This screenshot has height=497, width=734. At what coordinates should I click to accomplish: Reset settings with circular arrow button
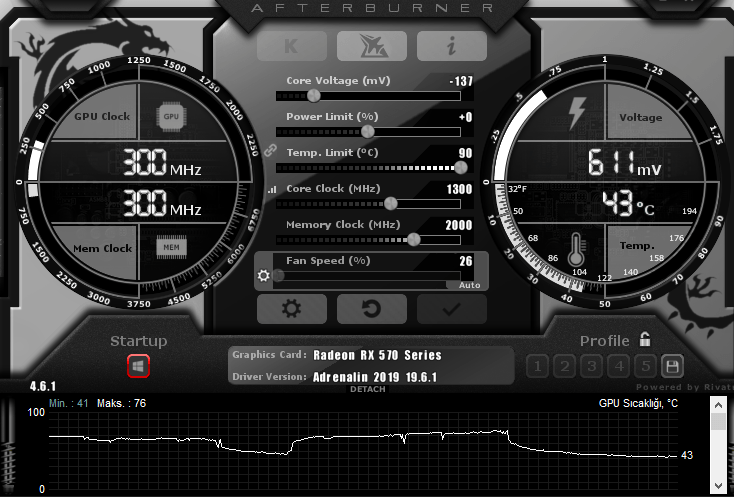pos(372,309)
